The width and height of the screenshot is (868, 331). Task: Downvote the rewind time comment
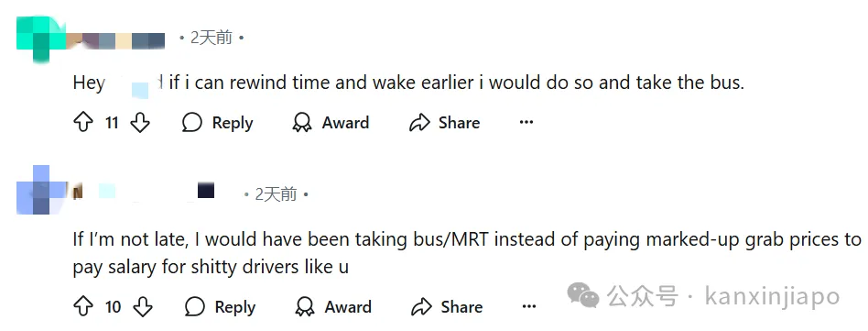point(140,123)
